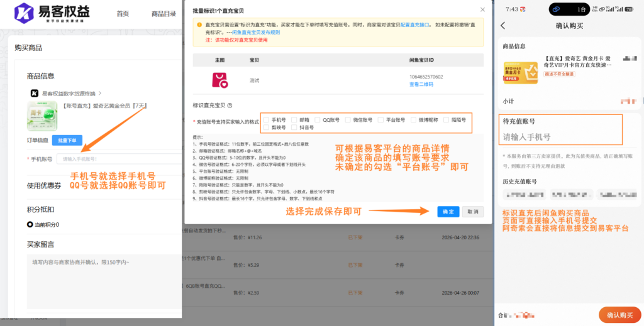Image resolution: width=644 pixels, height=326 pixels.
Task: Open the 首页 navigation tab
Action: 123,14
